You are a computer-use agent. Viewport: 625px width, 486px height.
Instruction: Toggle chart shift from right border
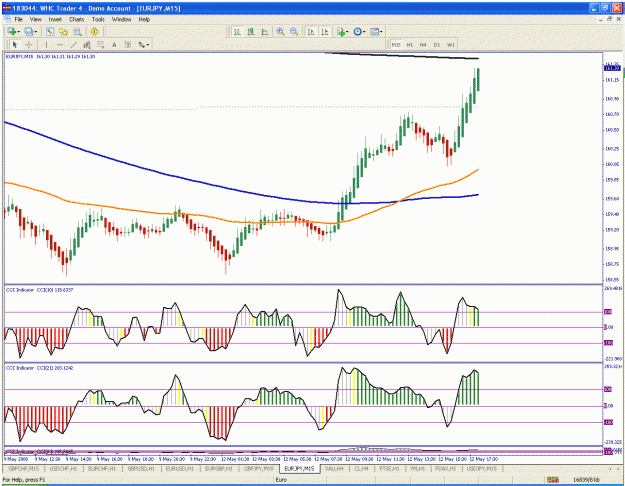coord(324,31)
